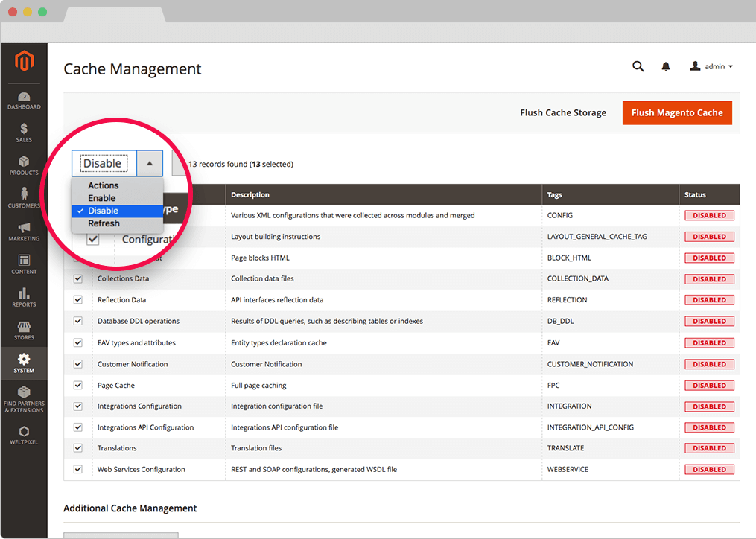Open the Reports bar chart icon

[x=24, y=297]
